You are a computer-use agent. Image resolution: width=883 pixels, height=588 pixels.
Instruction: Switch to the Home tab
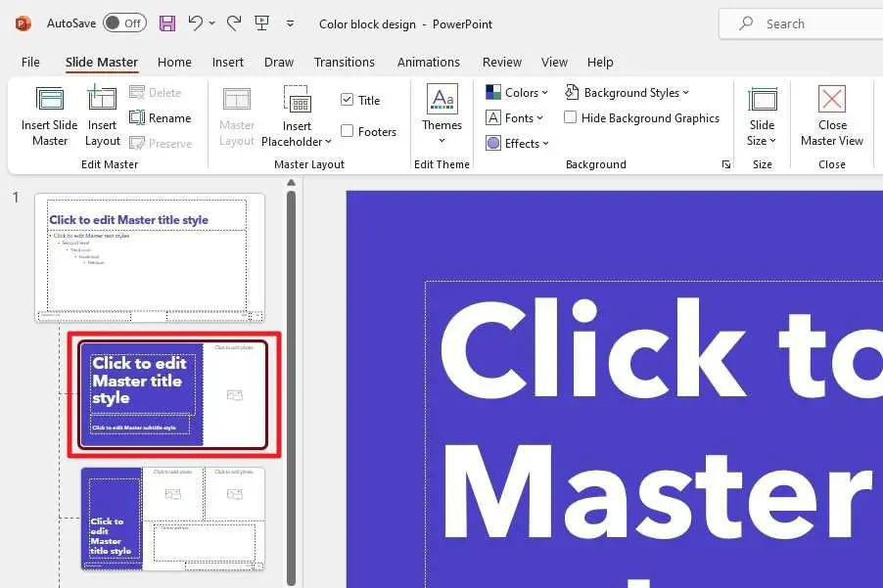174,62
